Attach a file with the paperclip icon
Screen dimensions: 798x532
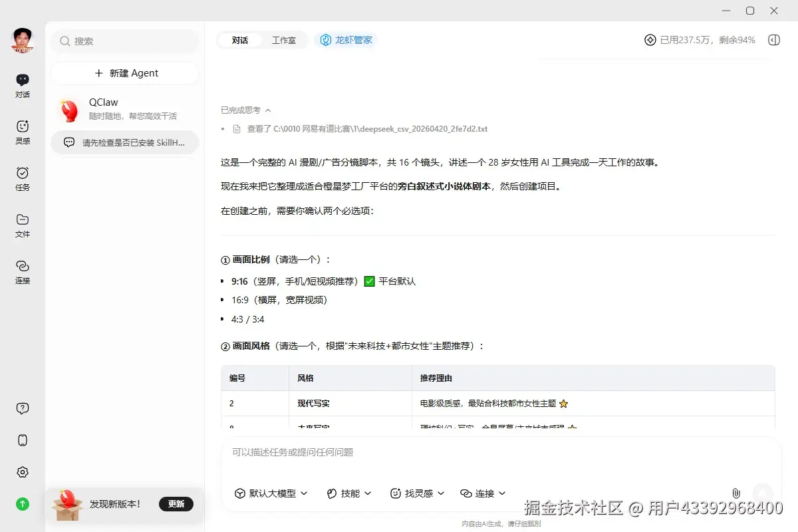tap(735, 493)
